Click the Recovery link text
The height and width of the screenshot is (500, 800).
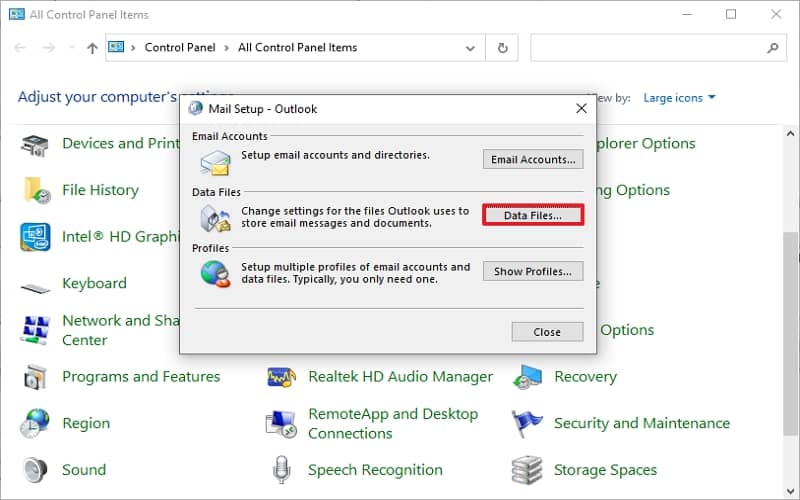(x=585, y=377)
